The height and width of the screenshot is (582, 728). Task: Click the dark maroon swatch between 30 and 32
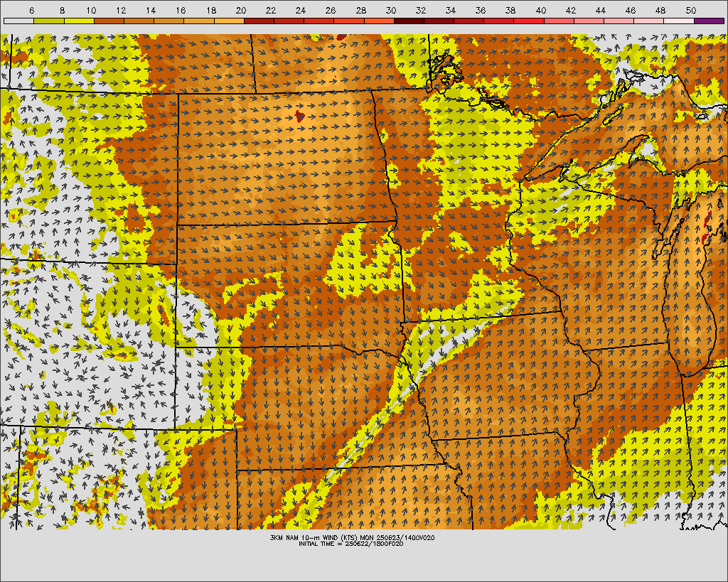[x=409, y=21]
